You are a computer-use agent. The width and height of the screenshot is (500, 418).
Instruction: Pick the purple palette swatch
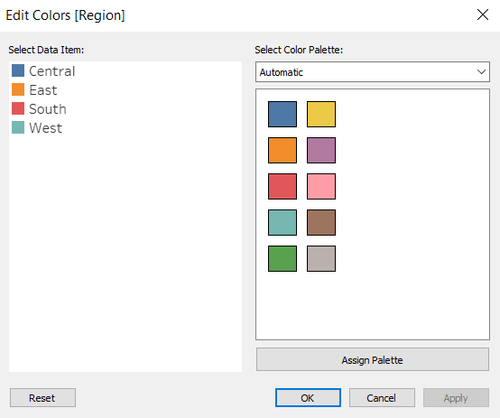point(321,150)
